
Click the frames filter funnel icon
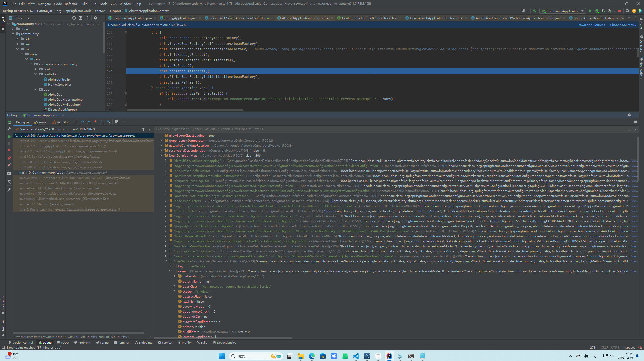[143, 129]
